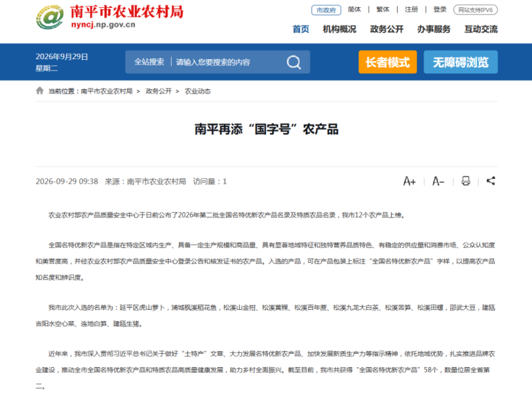Open the share icon
The image size is (532, 405).
point(491,181)
